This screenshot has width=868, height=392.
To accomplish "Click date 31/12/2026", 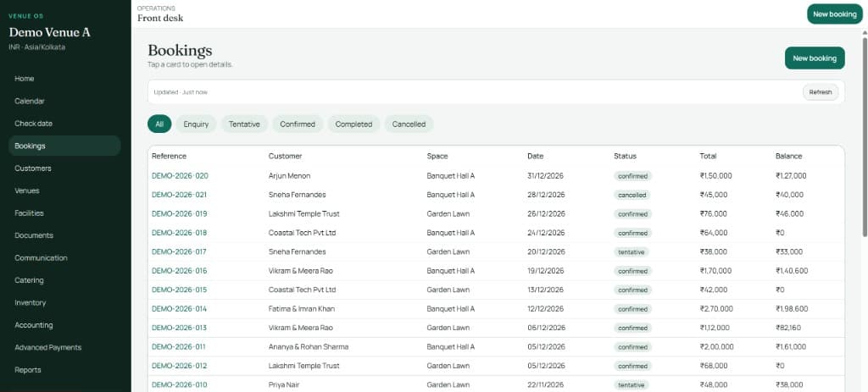I will pyautogui.click(x=547, y=176).
